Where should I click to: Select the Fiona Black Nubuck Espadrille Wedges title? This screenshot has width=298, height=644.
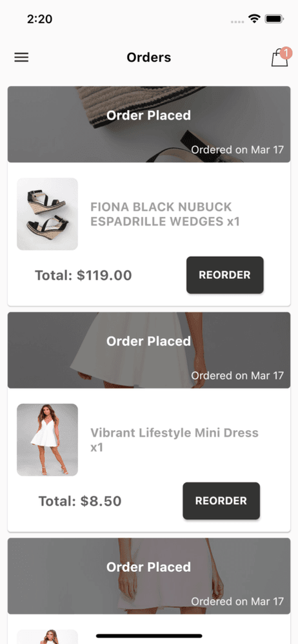pyautogui.click(x=165, y=214)
